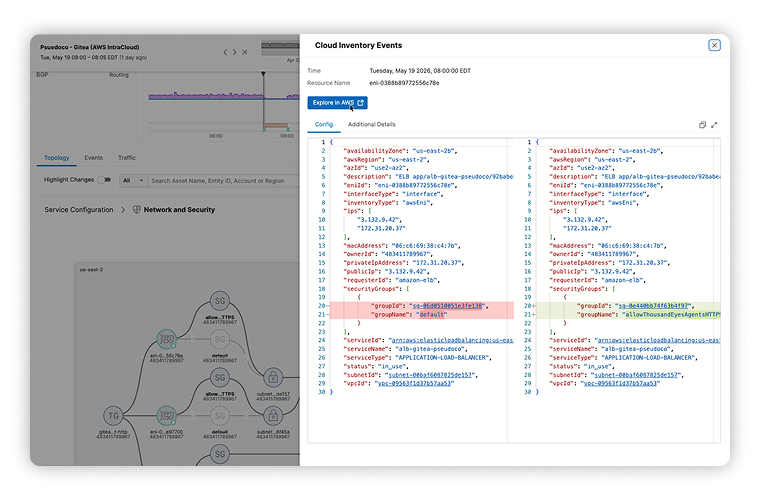
Task: Open vpcId link in right diff pane
Action: pos(620,383)
